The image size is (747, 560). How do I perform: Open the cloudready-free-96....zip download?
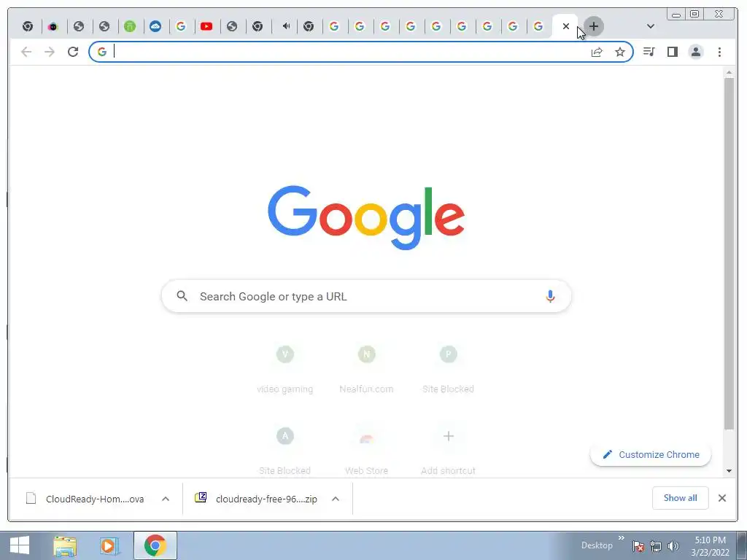click(x=258, y=499)
